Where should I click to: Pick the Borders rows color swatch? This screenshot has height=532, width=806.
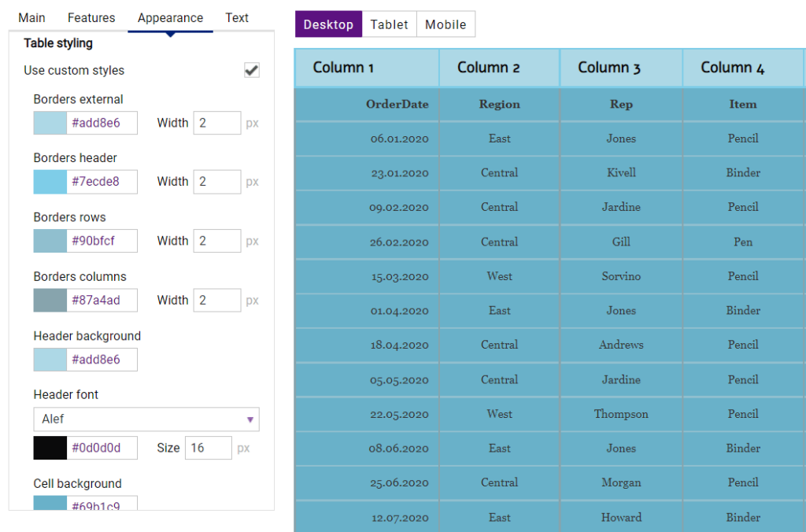(50, 241)
